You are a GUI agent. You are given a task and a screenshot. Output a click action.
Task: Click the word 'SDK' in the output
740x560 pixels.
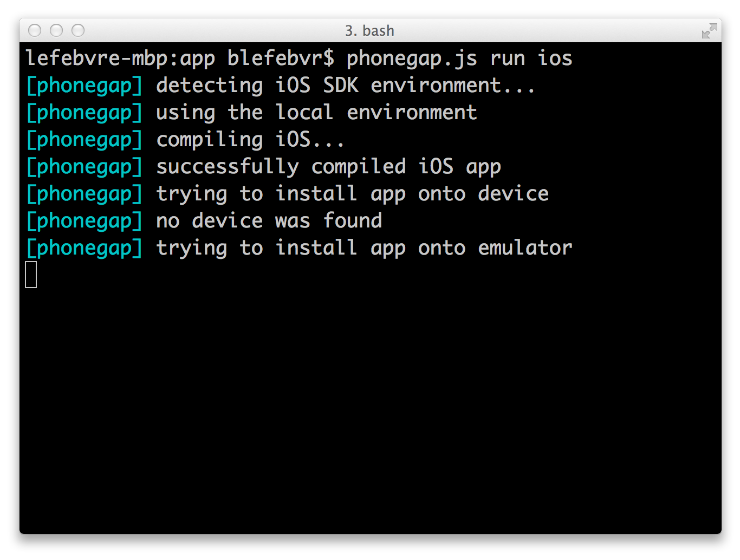[x=341, y=86]
